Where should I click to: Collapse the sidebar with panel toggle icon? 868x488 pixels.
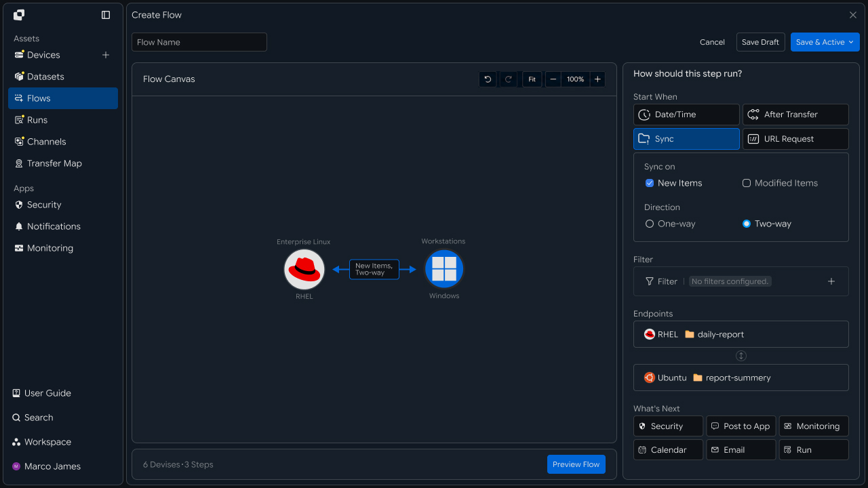point(106,15)
